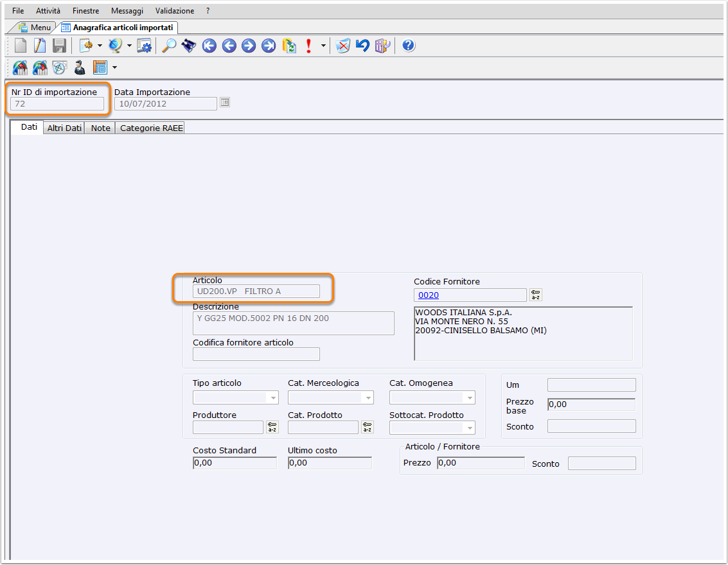Click the Codifica fornitore articolo field
This screenshot has height=565, width=728.
[256, 354]
